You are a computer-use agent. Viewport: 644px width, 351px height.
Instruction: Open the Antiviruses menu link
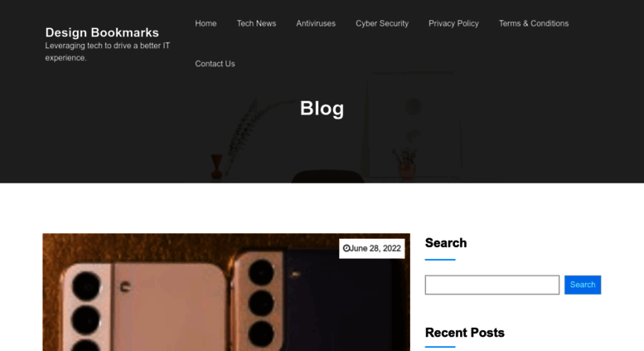pyautogui.click(x=316, y=23)
